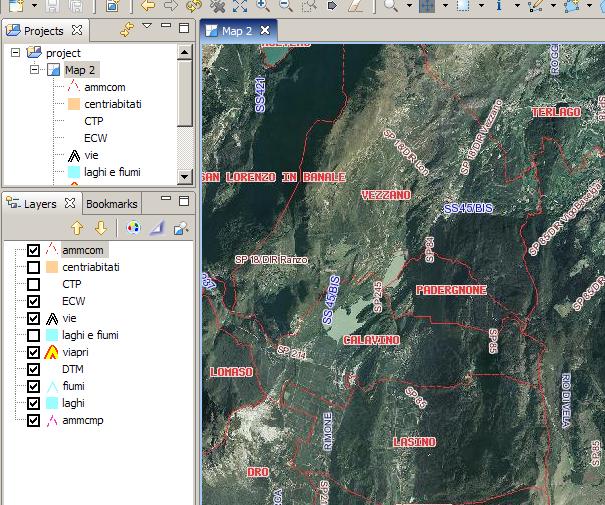Switch to the Bookmarks tab

click(x=111, y=203)
